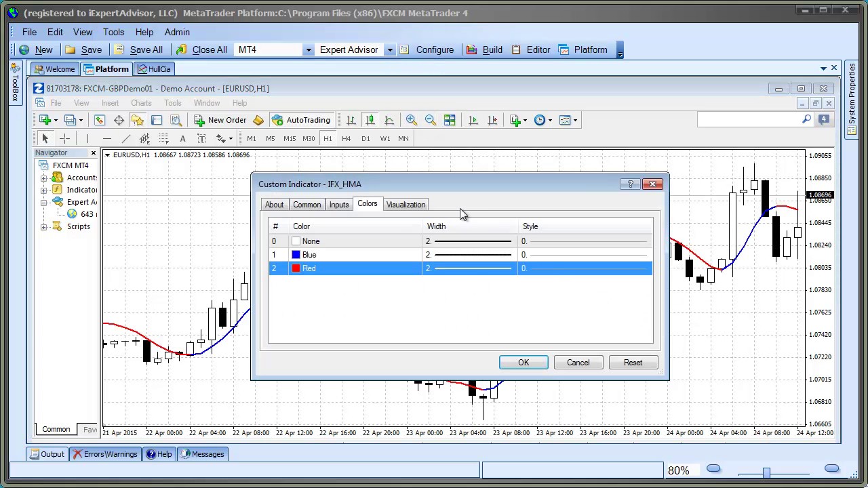The width and height of the screenshot is (868, 488).
Task: Select the Bar chart icon
Action: point(351,120)
